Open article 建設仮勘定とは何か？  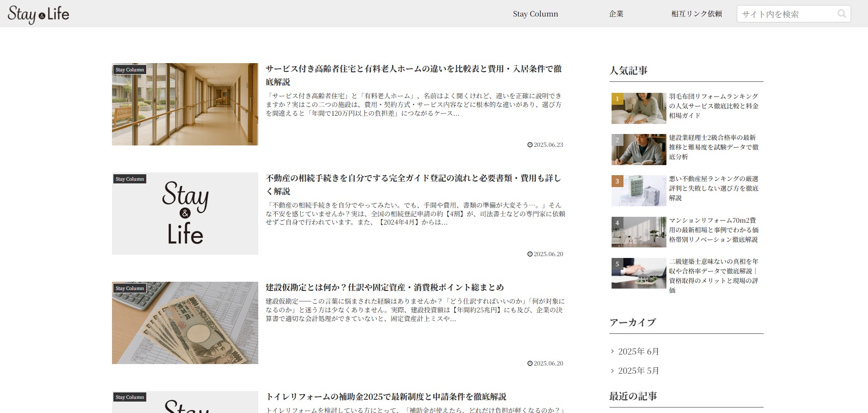click(385, 287)
